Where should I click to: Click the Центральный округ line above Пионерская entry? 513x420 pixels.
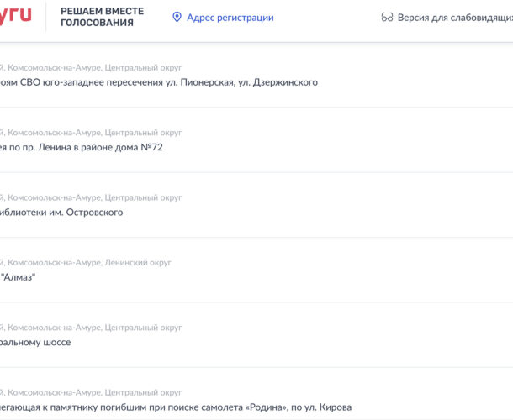tap(91, 68)
